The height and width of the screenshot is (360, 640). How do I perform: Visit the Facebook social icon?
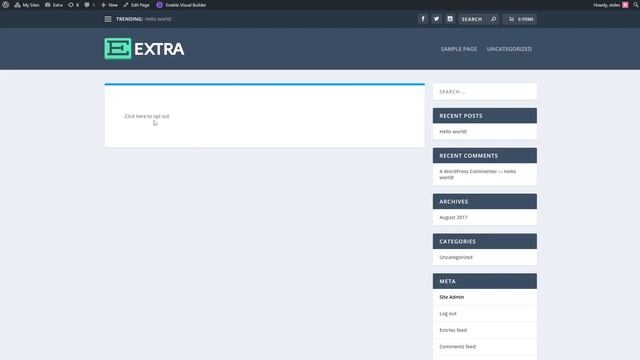point(423,19)
